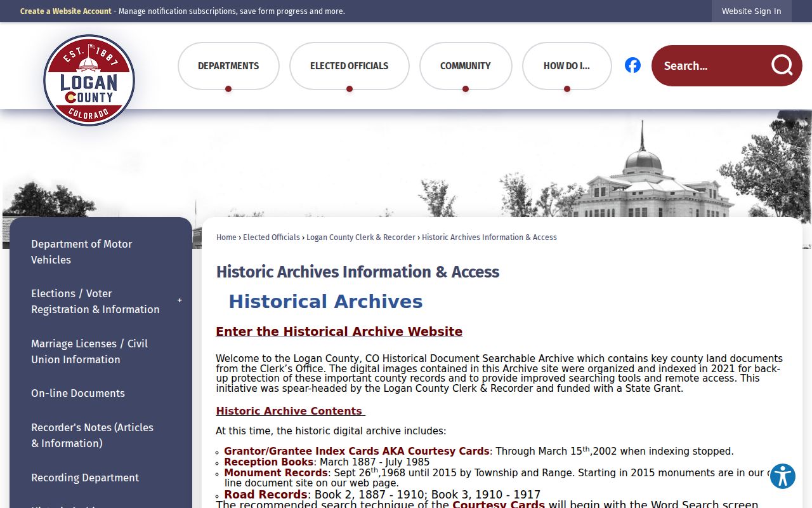Click the search magnifying glass icon

pyautogui.click(x=782, y=65)
